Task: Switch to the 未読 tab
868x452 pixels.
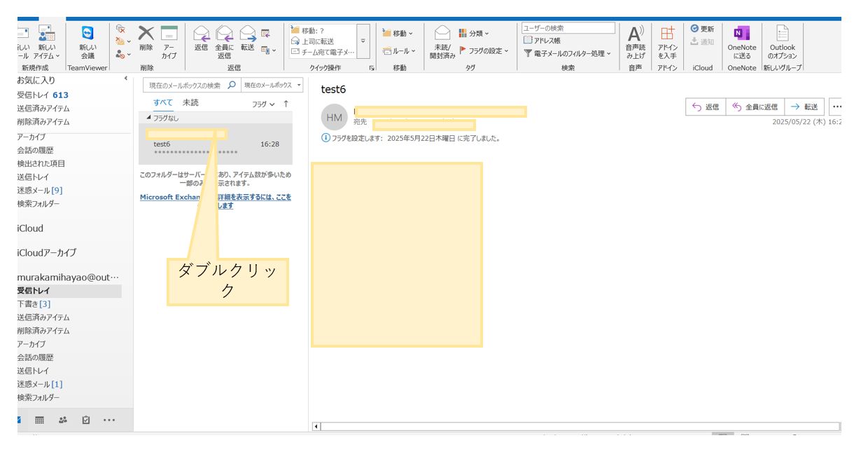Action: tap(190, 103)
